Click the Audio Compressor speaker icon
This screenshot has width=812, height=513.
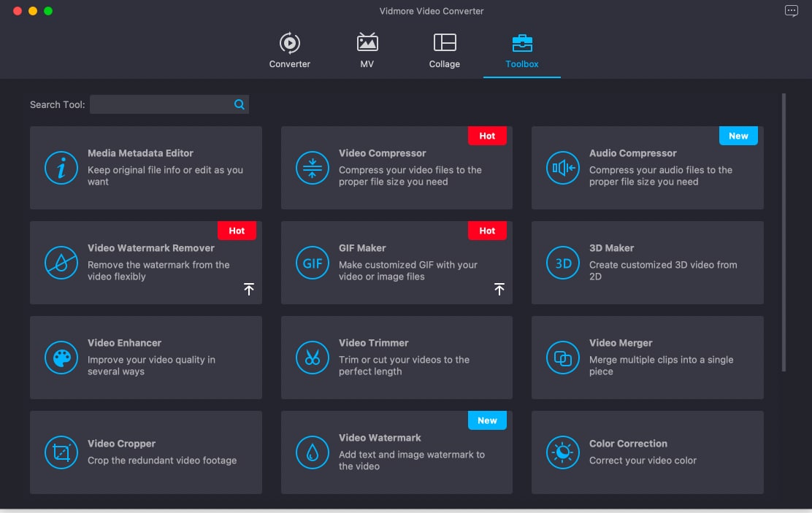click(x=563, y=168)
